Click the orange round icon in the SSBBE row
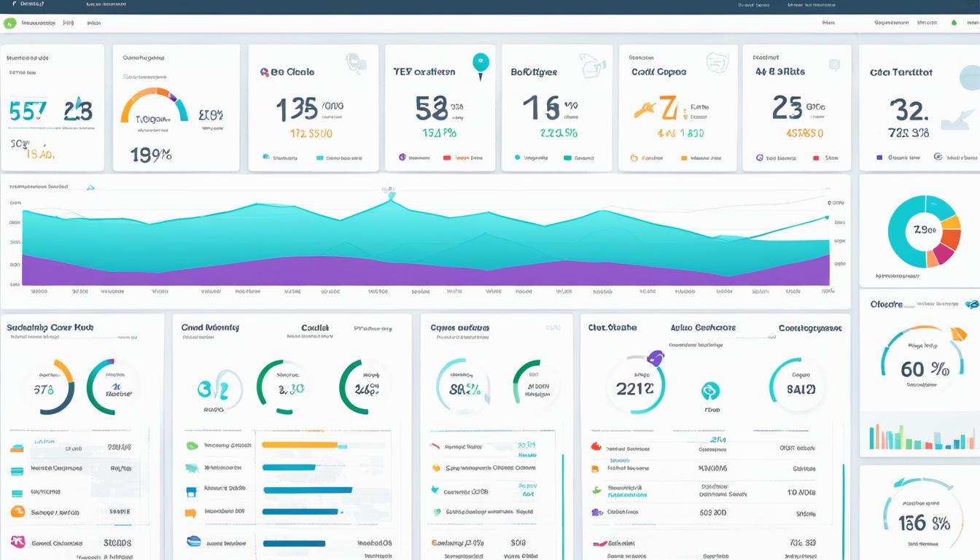 [x=17, y=511]
